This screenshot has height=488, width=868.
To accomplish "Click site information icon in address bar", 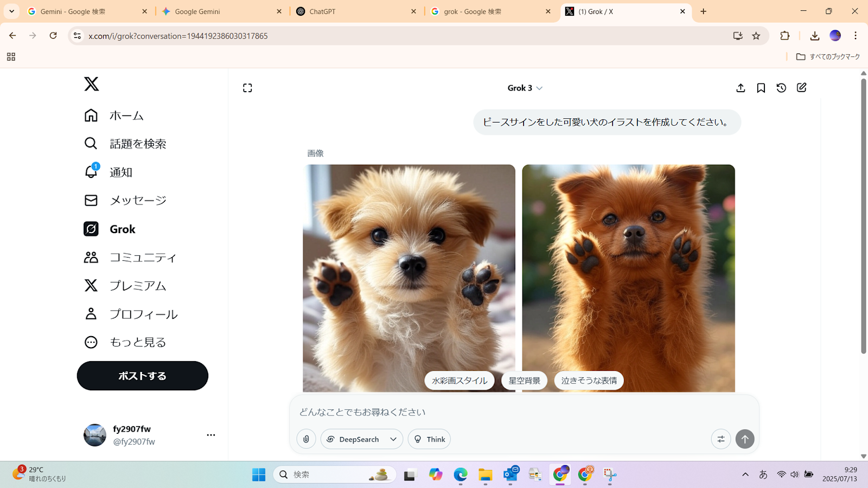I will pos(77,36).
